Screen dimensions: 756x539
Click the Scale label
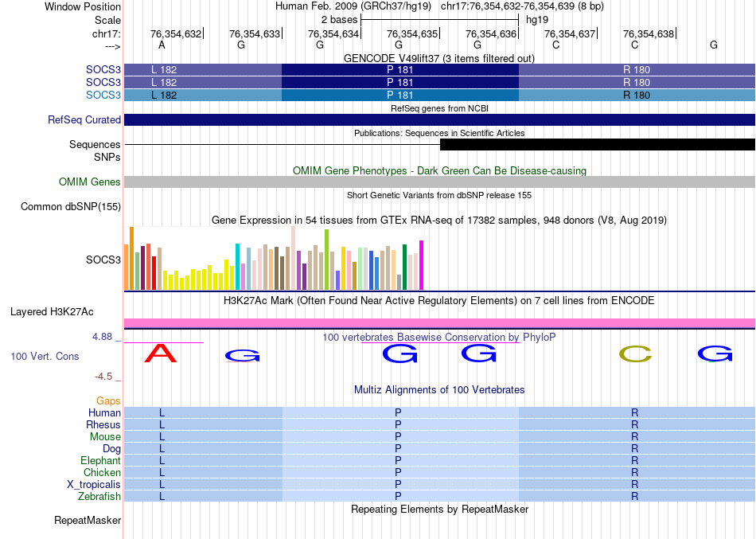pos(107,20)
